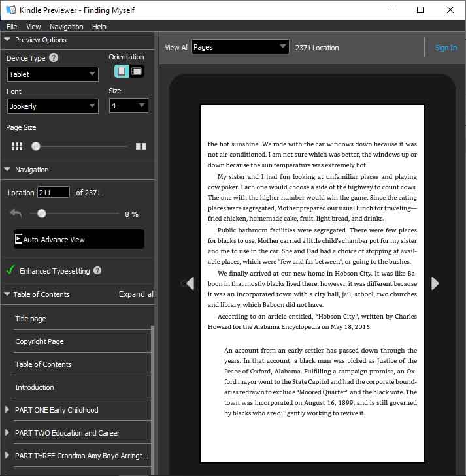Close the Kindle Previewer window

click(x=450, y=10)
